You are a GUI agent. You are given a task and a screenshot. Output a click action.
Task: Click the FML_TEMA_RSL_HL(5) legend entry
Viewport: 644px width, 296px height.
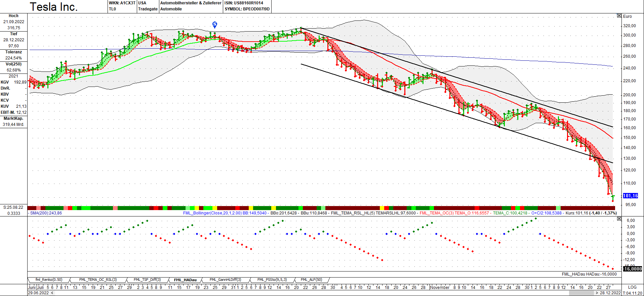(x=353, y=213)
